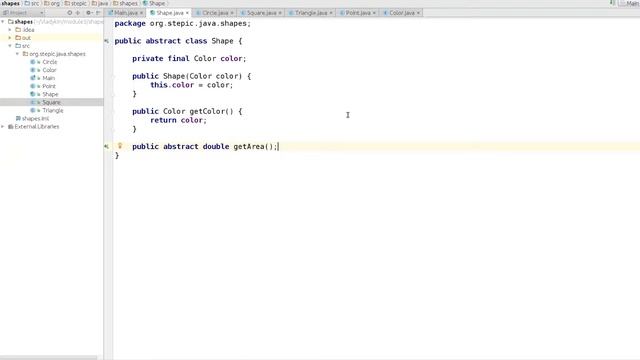The width and height of the screenshot is (640, 360).
Task: Close the Point.java tab
Action: (374, 13)
